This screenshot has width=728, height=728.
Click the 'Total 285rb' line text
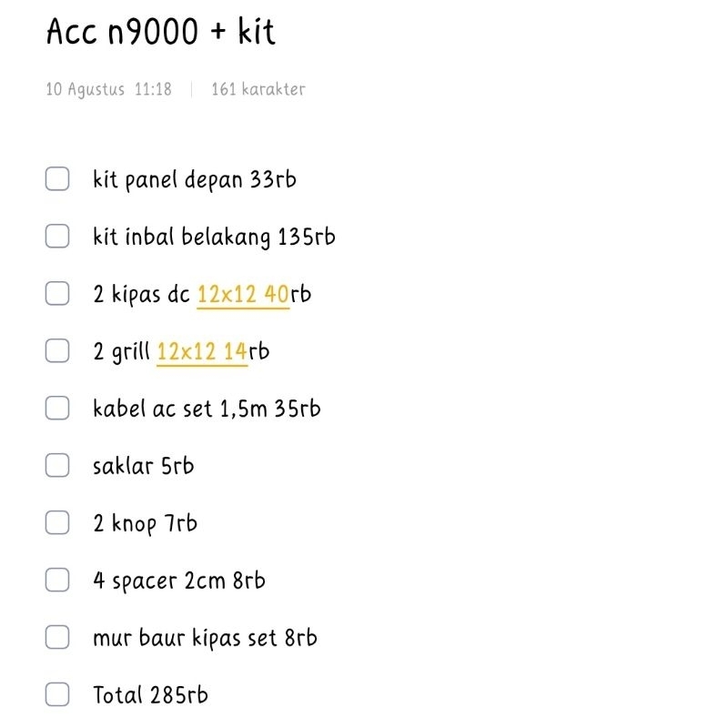click(150, 695)
